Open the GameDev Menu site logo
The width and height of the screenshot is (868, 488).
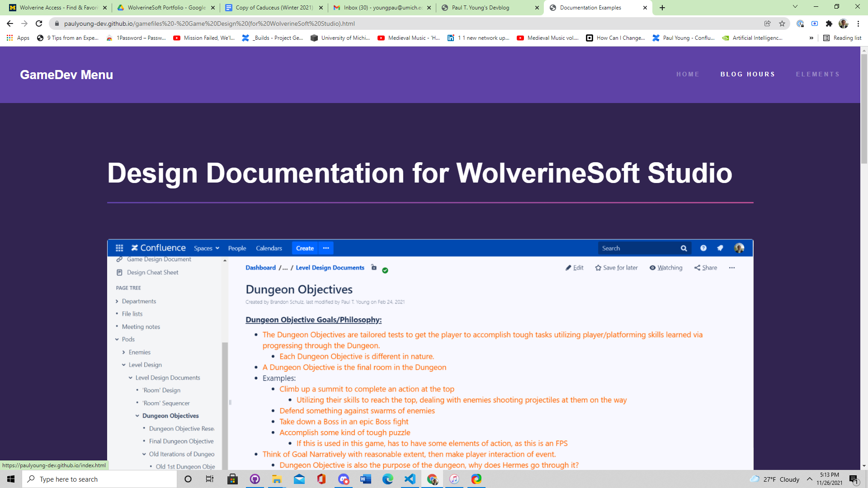pyautogui.click(x=66, y=75)
